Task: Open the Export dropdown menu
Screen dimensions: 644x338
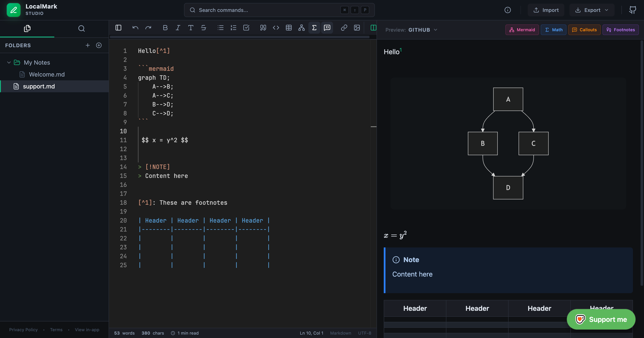Action: pos(592,10)
